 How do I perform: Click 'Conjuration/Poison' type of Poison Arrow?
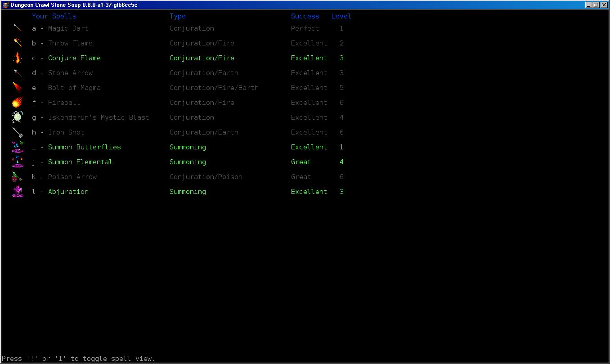point(206,177)
